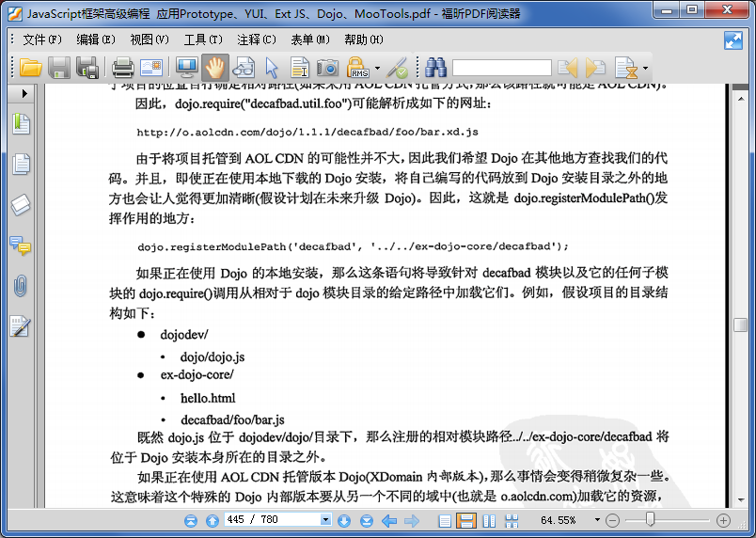
Task: Switch to continuous facing layout
Action: click(512, 521)
